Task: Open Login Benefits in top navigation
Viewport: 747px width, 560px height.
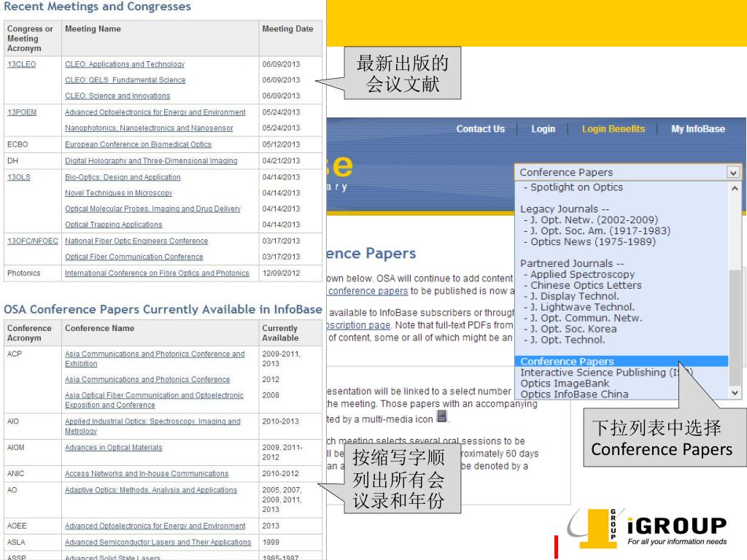Action: [x=613, y=129]
